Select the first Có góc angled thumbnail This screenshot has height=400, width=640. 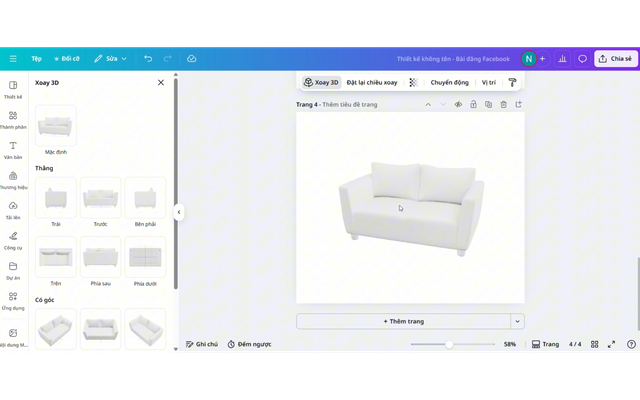click(x=56, y=329)
